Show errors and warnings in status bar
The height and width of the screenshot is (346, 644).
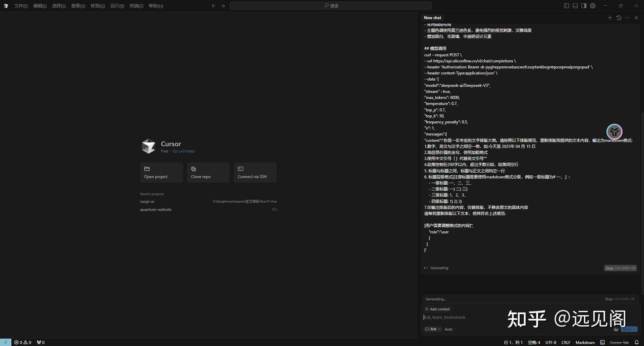23,342
